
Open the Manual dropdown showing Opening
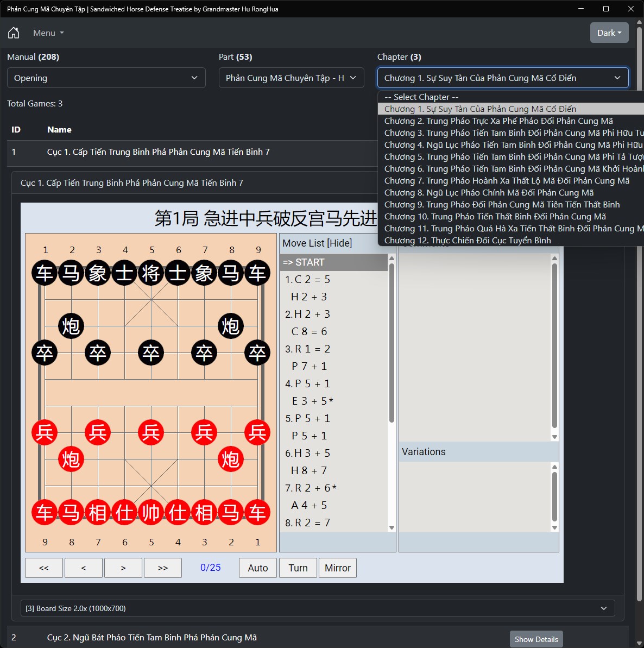click(x=106, y=78)
